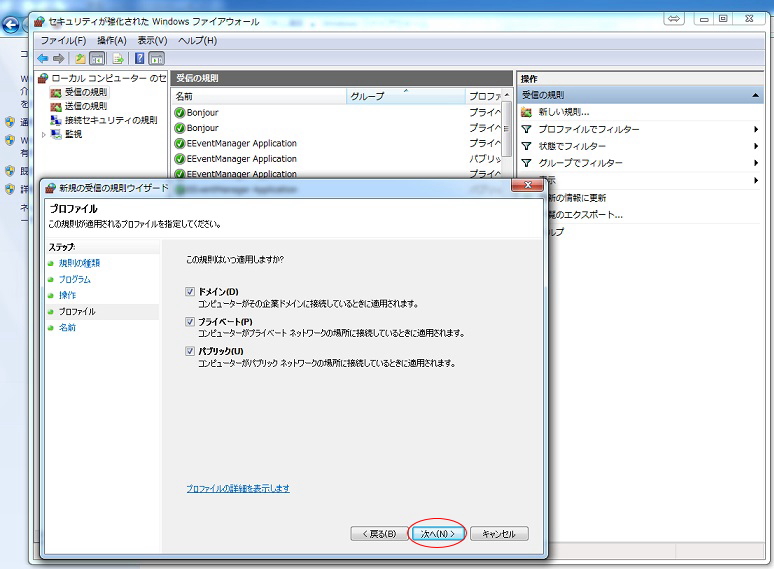This screenshot has height=569, width=774.
Task: Click the forward arrow toolbar icon
Action: (59, 59)
